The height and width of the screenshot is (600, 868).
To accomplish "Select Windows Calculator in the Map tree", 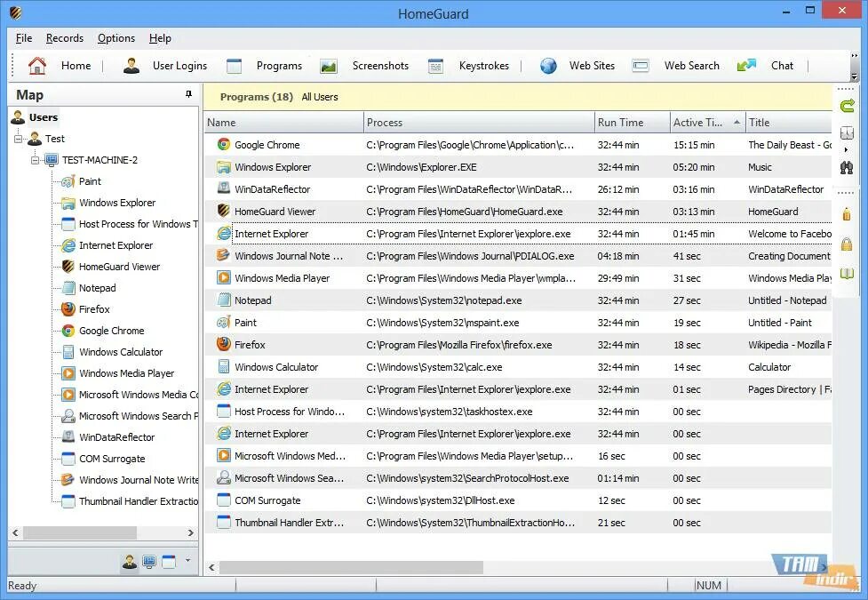I will point(112,352).
